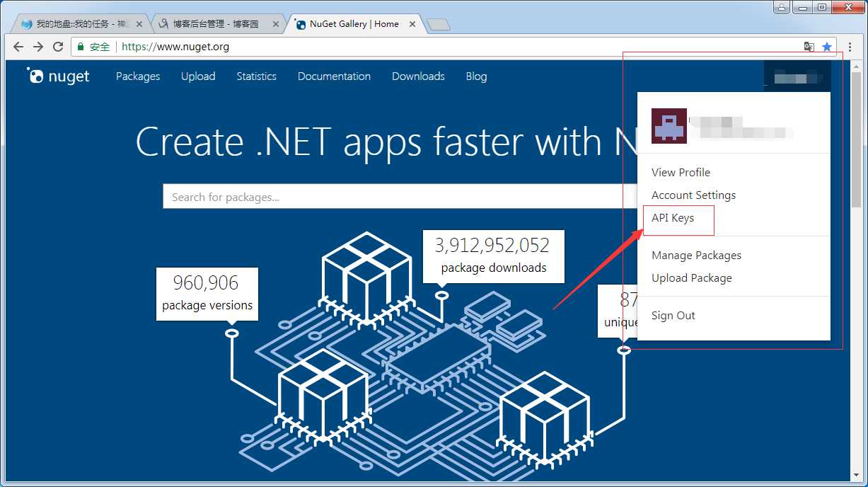Choose View Profile from account menu
Image resolution: width=868 pixels, height=487 pixels.
tap(681, 172)
